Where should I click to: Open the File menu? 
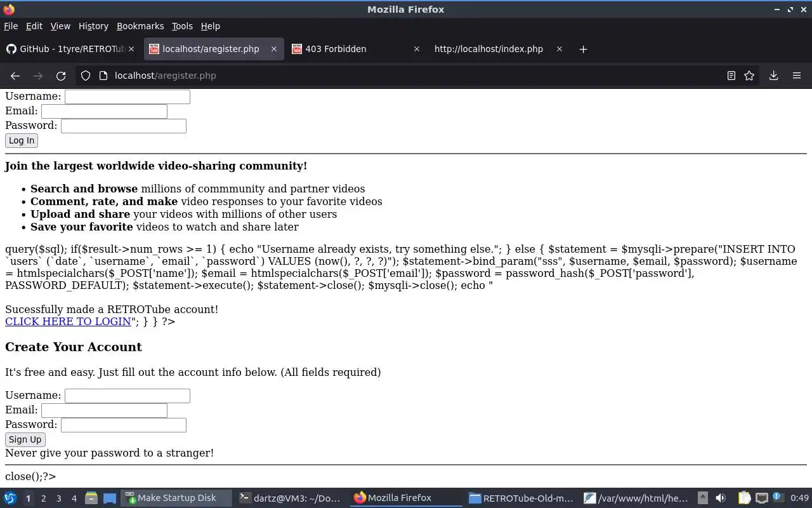pyautogui.click(x=11, y=26)
